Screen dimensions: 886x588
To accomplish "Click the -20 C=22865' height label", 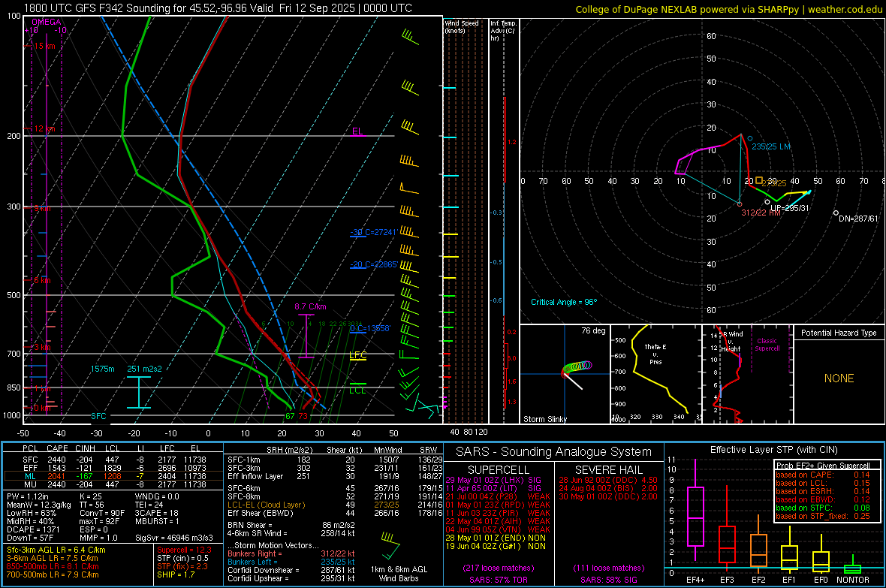I will 373,264.
